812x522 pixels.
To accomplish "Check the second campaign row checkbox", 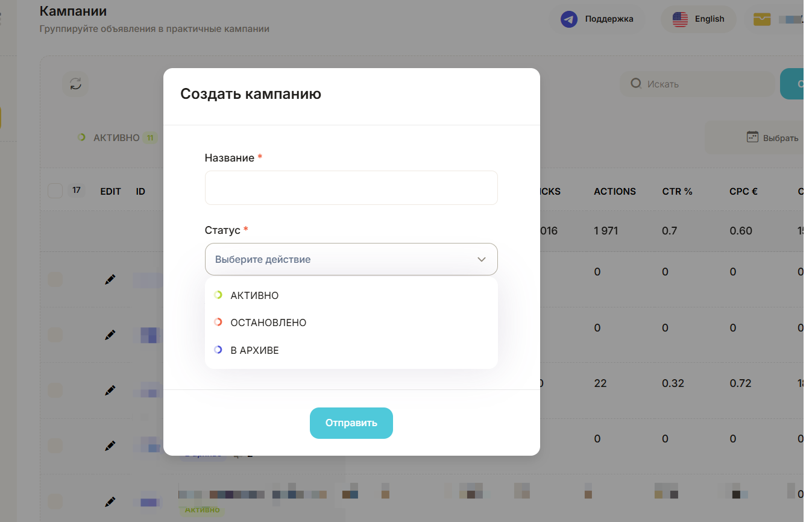I will coord(55,335).
